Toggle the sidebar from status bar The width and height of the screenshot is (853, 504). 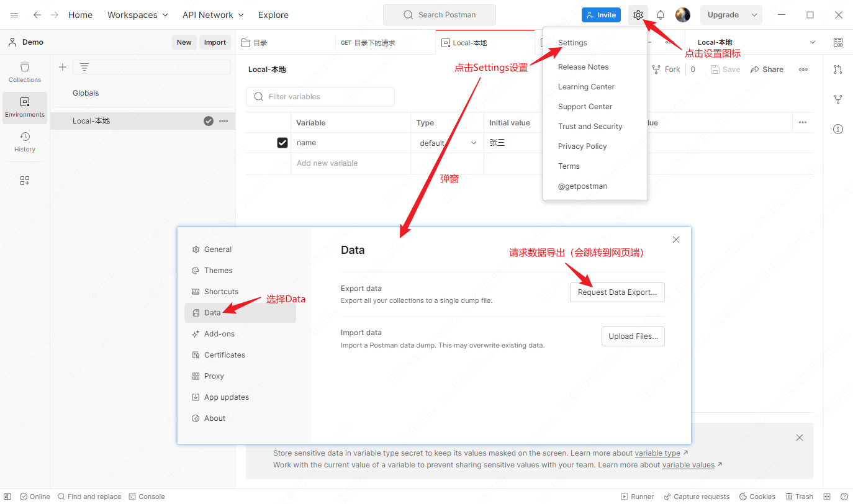pos(7,497)
